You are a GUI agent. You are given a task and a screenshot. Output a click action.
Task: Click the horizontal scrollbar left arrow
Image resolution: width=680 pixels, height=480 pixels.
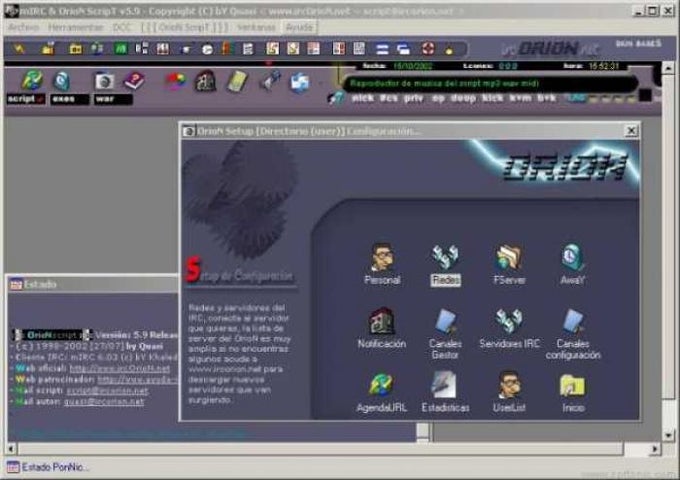pos(11,448)
